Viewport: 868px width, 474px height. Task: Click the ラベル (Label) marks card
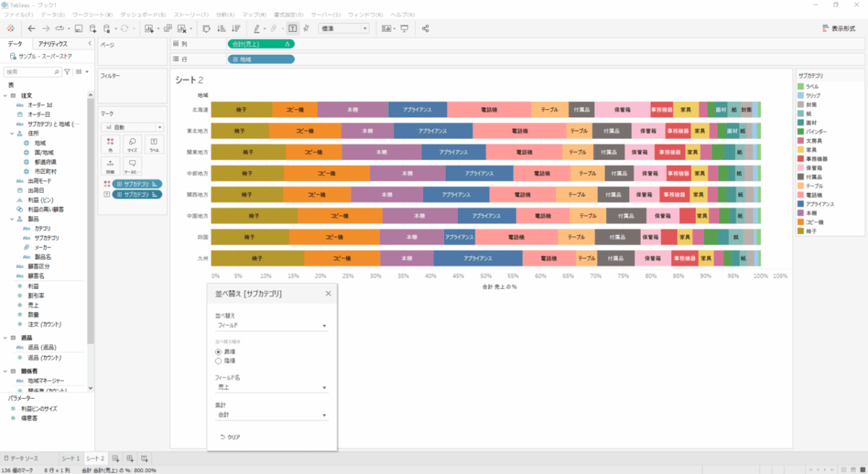154,145
